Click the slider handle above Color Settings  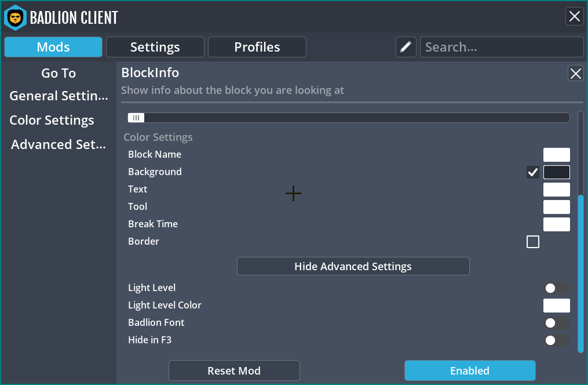pyautogui.click(x=136, y=118)
